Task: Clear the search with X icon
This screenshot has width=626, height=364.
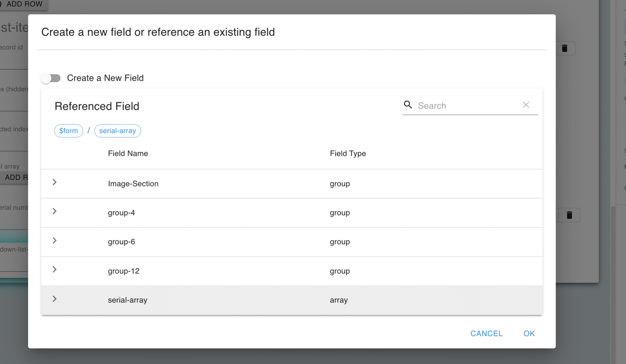Action: (x=526, y=105)
